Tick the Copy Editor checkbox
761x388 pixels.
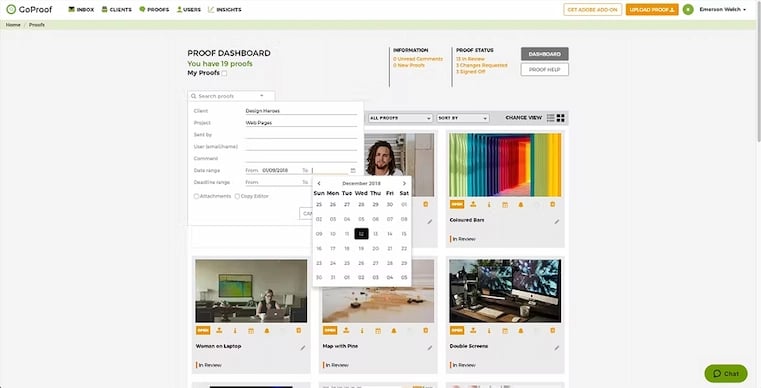(x=237, y=196)
